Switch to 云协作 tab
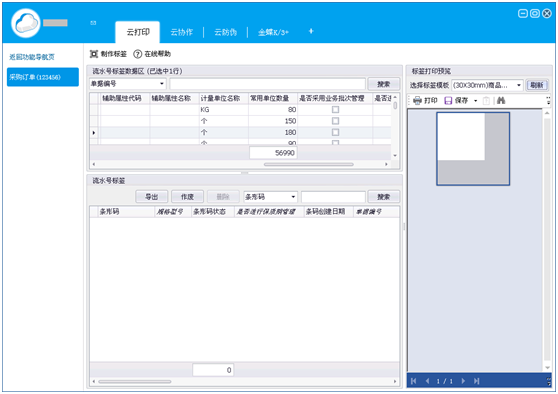This screenshot has height=394, width=558. [x=181, y=32]
